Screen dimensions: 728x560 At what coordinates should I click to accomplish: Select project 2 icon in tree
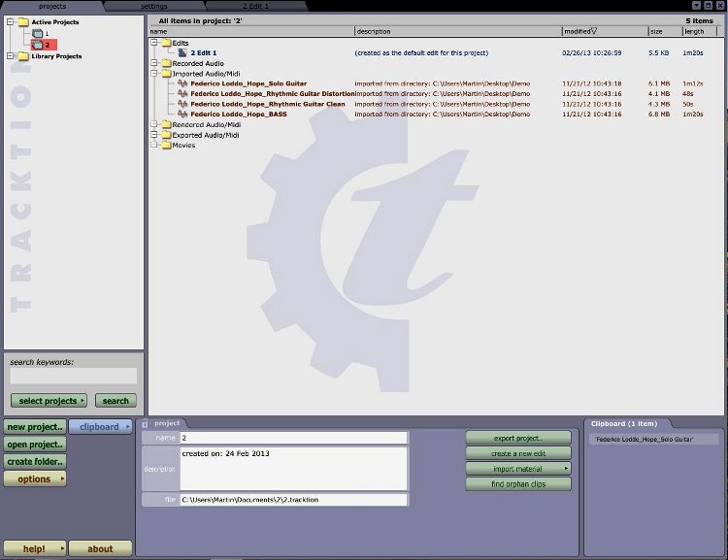point(38,45)
